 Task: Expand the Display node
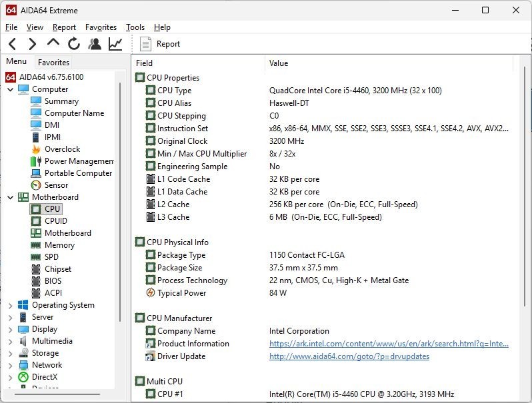(x=10, y=330)
